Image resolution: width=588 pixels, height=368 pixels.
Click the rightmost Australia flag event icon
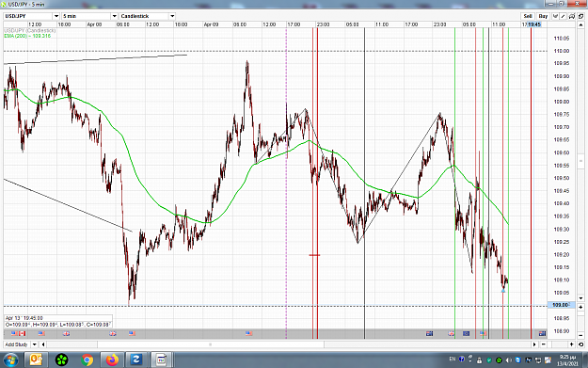coord(542,333)
